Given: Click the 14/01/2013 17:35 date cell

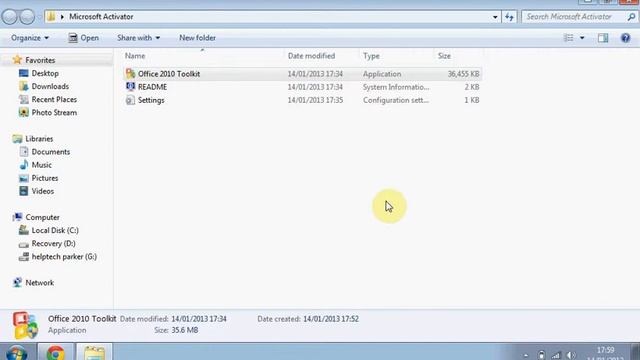Looking at the screenshot, I should pyautogui.click(x=315, y=100).
